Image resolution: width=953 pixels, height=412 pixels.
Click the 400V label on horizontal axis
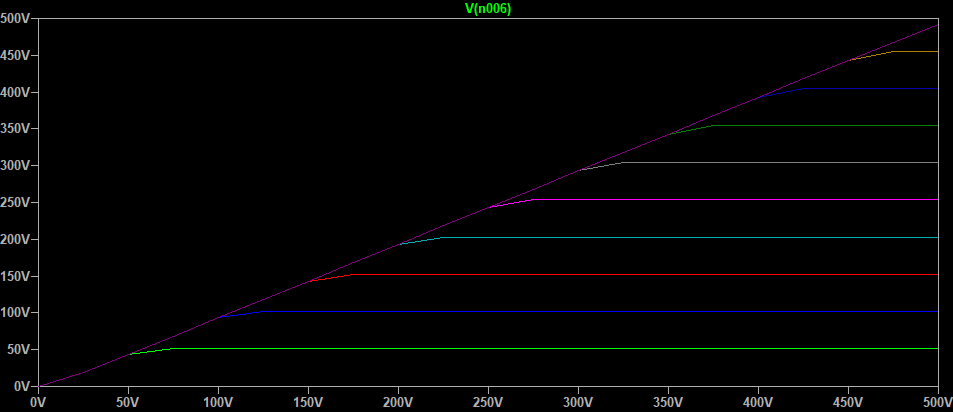click(x=758, y=402)
